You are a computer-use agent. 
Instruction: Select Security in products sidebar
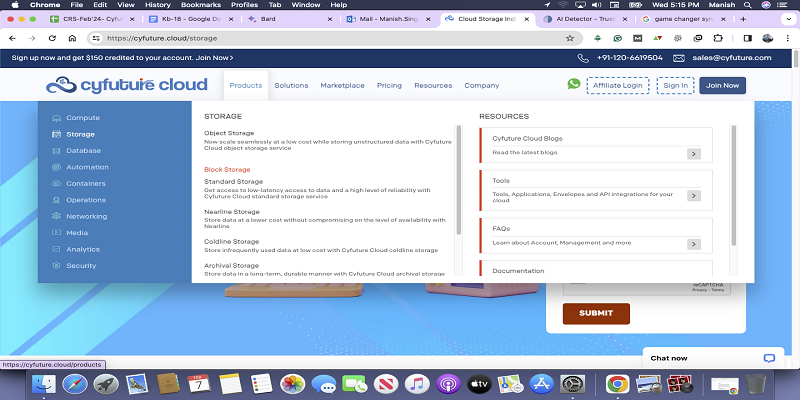pos(81,266)
